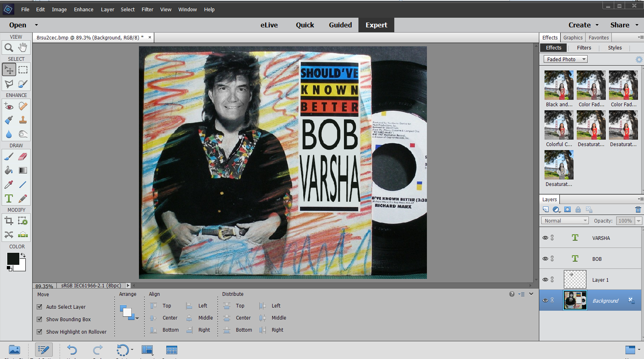Screen dimensions: 644x359
Task: Select the Eraser tool
Action: tap(23, 157)
